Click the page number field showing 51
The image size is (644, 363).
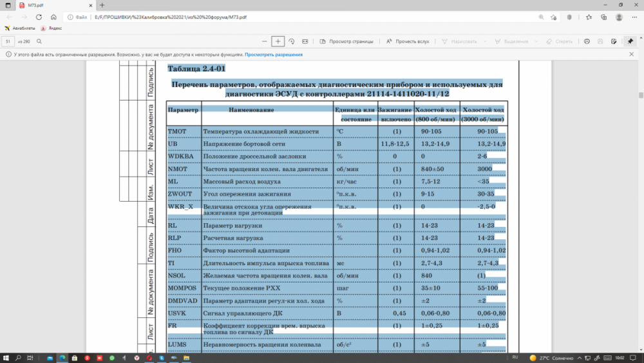coord(8,41)
